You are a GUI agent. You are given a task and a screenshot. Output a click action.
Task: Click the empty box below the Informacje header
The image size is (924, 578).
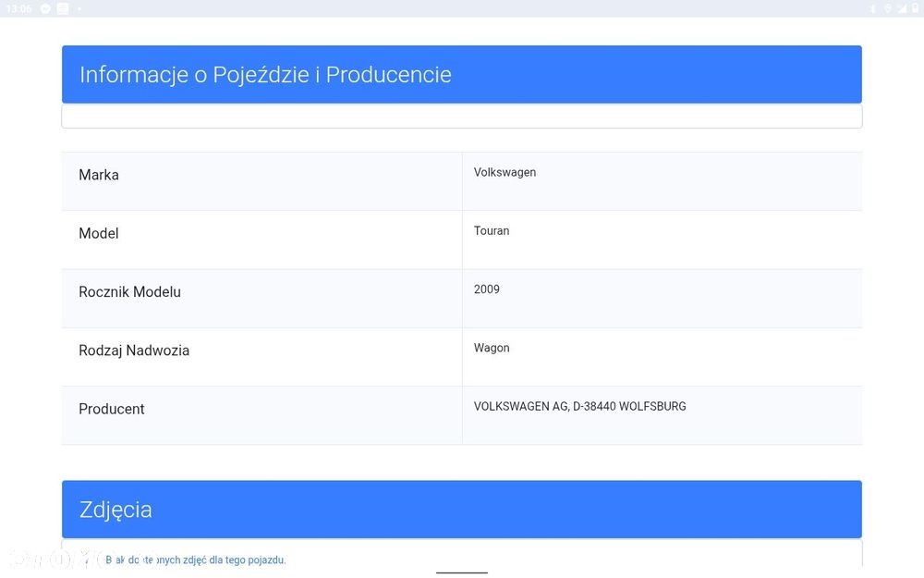[462, 117]
